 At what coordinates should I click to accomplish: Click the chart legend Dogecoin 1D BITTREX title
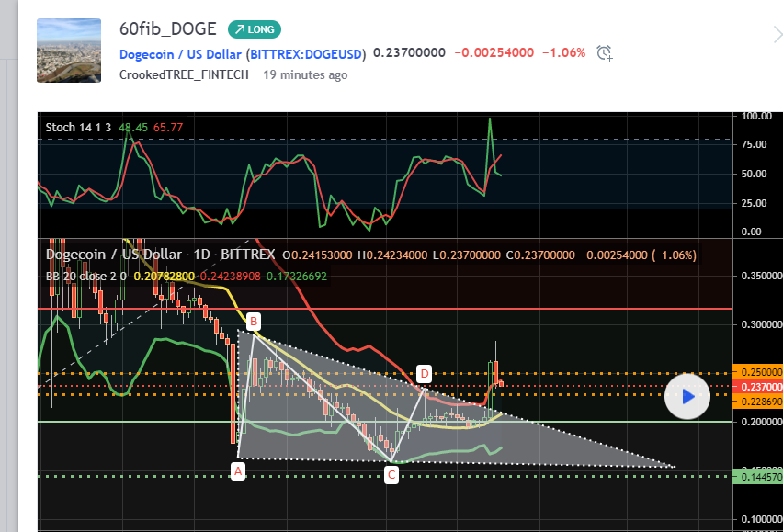161,255
